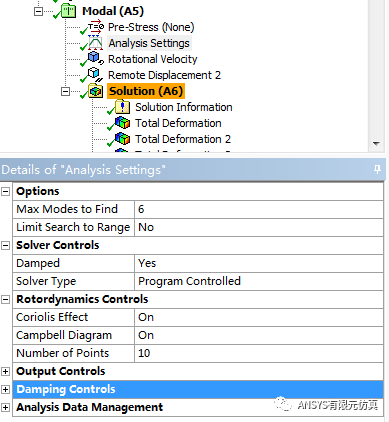
Task: Pin the Details panel with pushpin
Action: coord(377,170)
